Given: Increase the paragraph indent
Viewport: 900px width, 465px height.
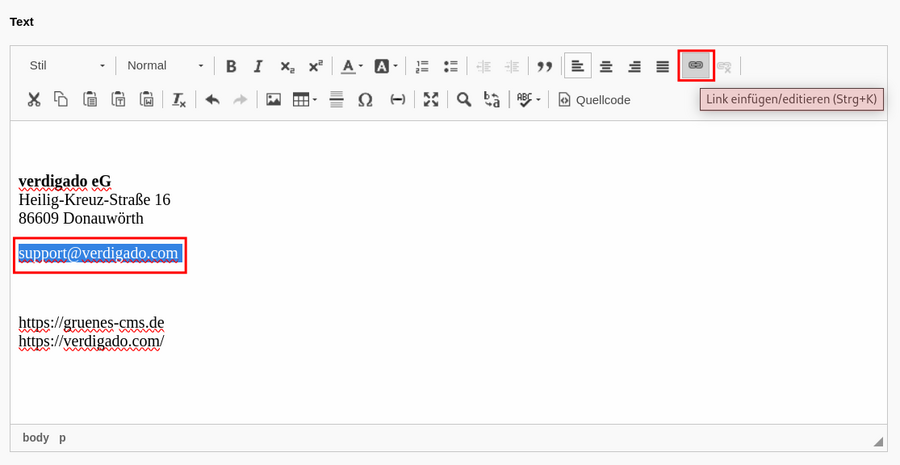Looking at the screenshot, I should pos(511,66).
